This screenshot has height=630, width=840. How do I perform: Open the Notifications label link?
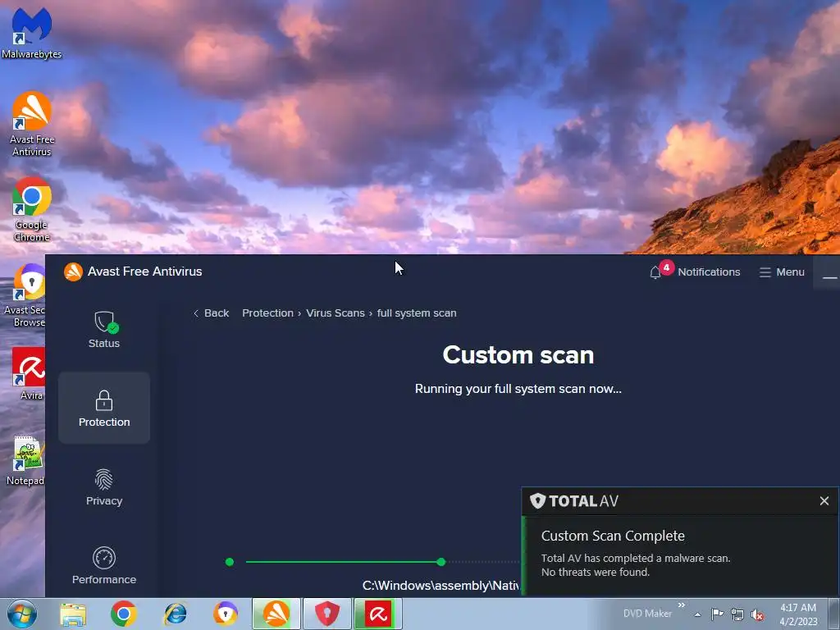click(709, 272)
